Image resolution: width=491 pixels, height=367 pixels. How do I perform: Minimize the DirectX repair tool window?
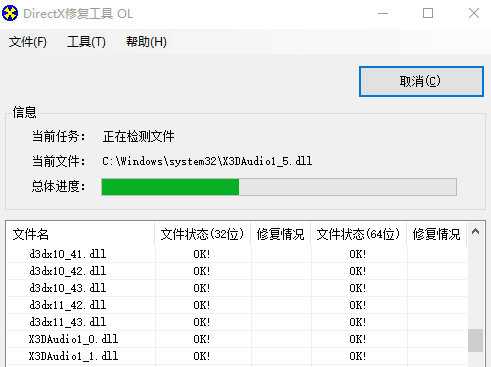click(x=383, y=14)
